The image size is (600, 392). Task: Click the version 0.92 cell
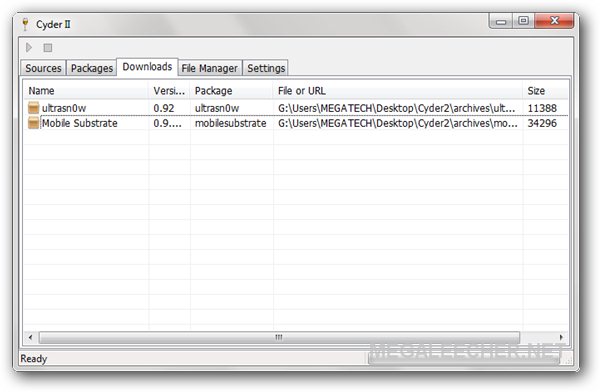coord(164,108)
